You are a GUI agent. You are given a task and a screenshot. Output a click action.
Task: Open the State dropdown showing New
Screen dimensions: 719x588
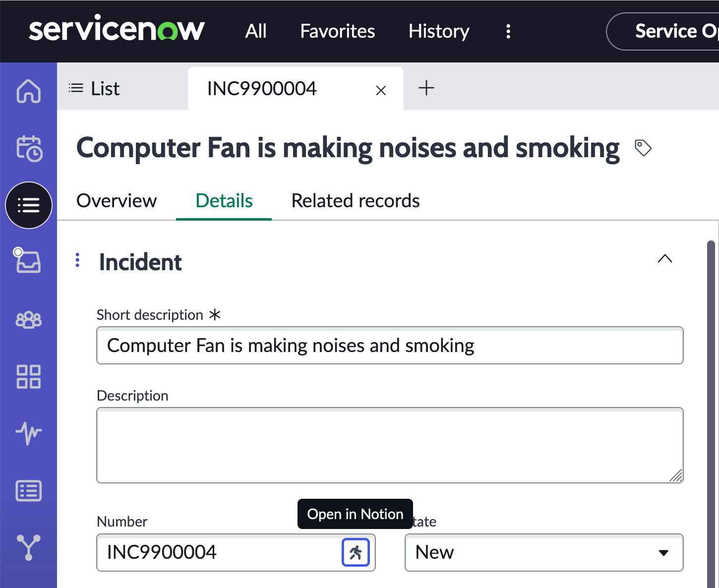pos(544,552)
